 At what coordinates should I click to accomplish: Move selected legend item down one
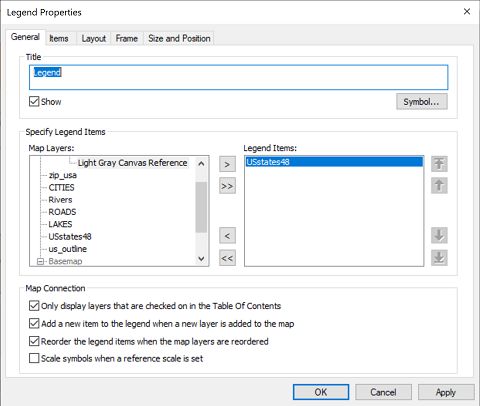click(439, 235)
